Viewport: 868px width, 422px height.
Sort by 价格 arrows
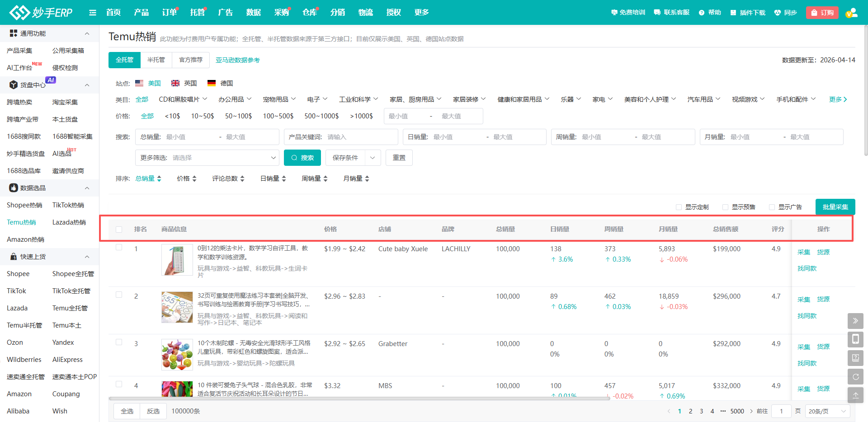194,179
